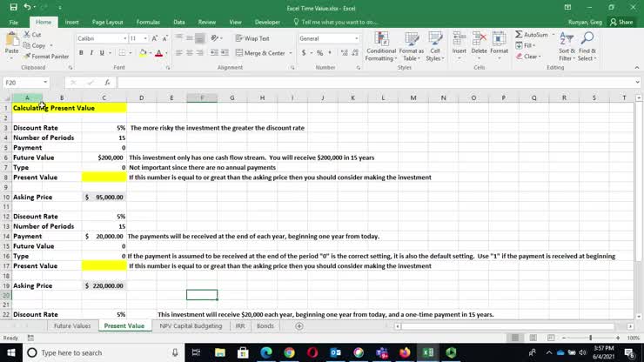The height and width of the screenshot is (362, 644).
Task: Open the Bonds sheet tab
Action: pyautogui.click(x=265, y=325)
